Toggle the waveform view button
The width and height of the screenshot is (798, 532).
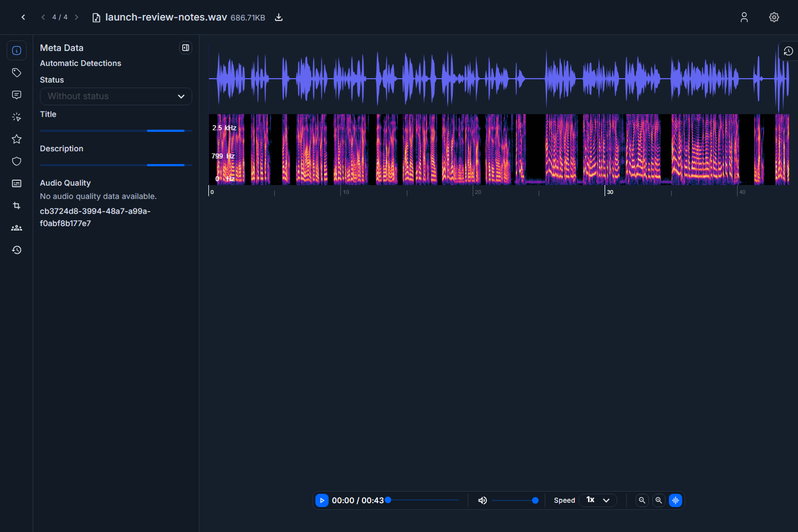[676, 500]
